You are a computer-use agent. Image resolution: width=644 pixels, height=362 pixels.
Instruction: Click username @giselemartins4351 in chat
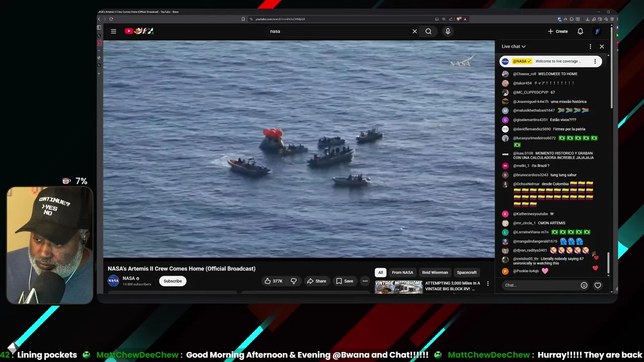pyautogui.click(x=530, y=120)
